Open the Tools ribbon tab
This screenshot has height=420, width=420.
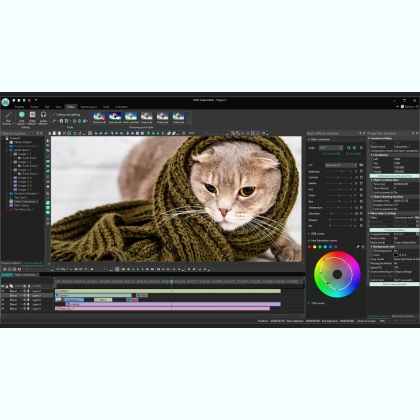click(106, 107)
